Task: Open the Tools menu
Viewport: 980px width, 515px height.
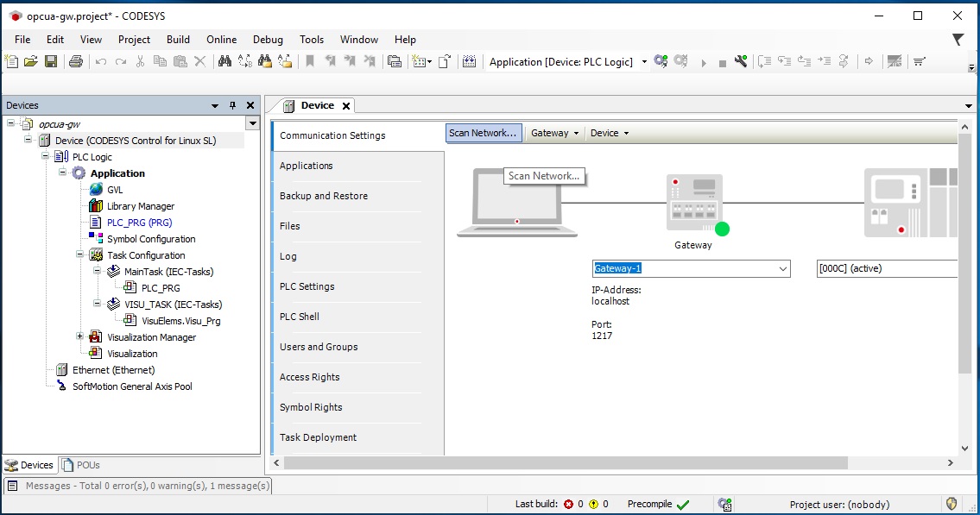Action: tap(312, 40)
